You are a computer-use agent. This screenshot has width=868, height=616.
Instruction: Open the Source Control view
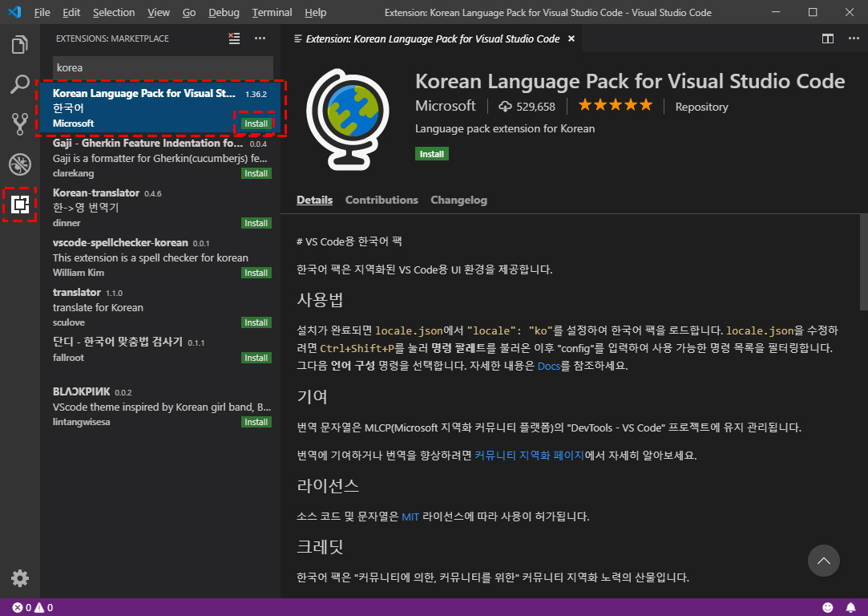tap(20, 124)
